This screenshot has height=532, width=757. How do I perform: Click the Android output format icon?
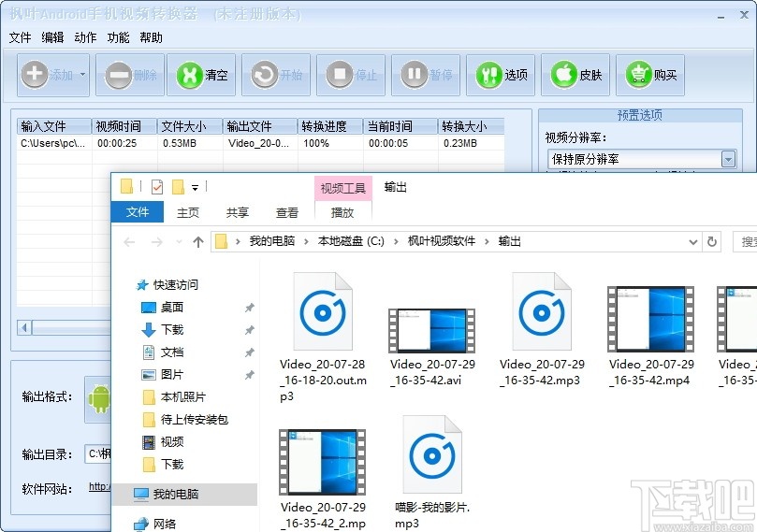[x=99, y=399]
